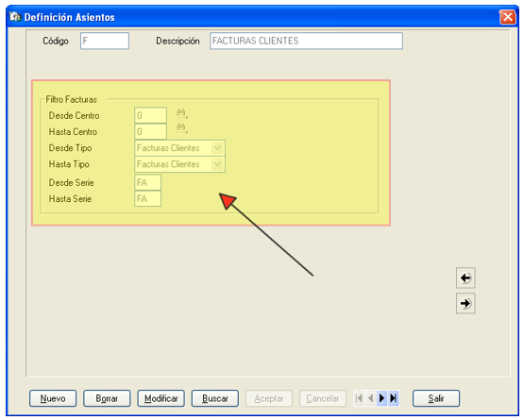This screenshot has height=420, width=524.
Task: Click Borrar to delete the record
Action: (107, 398)
